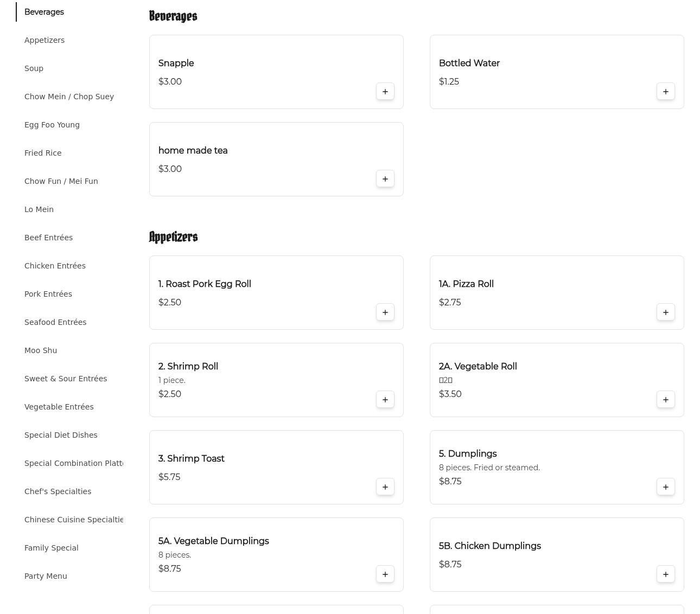Open the Shrimp Toast item card
This screenshot has height=614, width=700.
coord(260,466)
